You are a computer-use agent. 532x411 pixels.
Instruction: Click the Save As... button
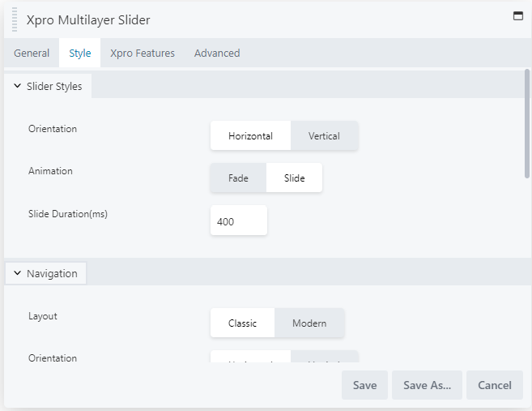(427, 385)
